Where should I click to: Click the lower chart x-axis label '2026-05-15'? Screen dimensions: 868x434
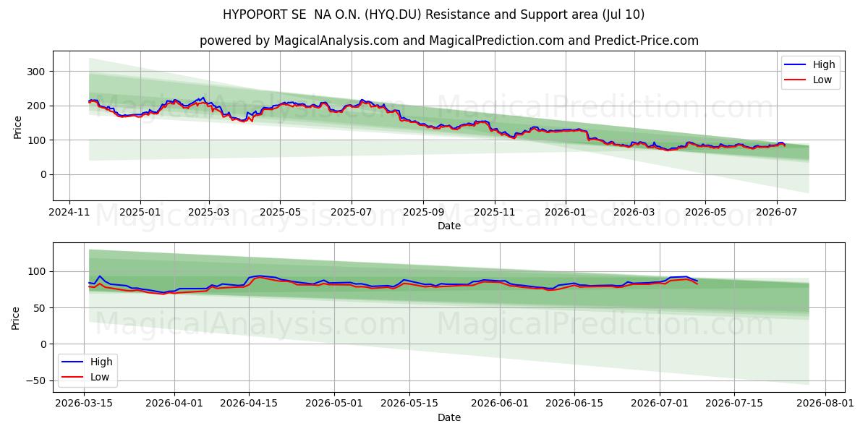pyautogui.click(x=409, y=405)
